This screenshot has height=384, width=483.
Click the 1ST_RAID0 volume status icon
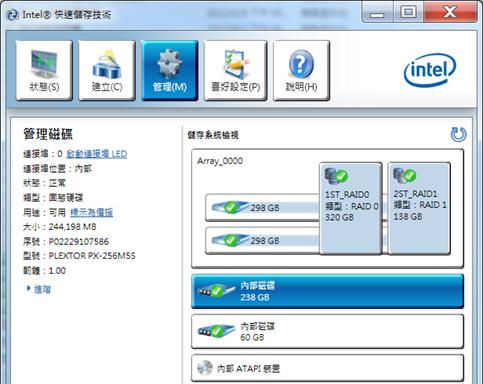[x=336, y=176]
